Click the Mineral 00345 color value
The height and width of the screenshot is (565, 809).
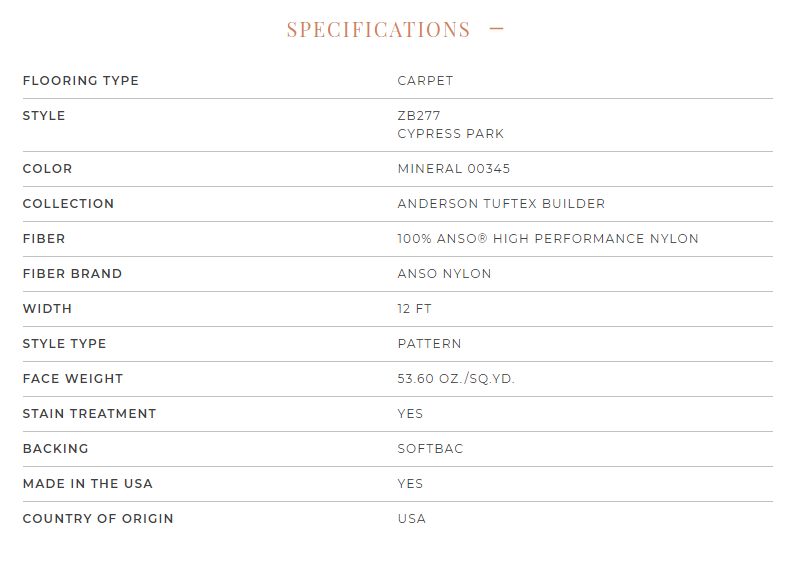[454, 169]
